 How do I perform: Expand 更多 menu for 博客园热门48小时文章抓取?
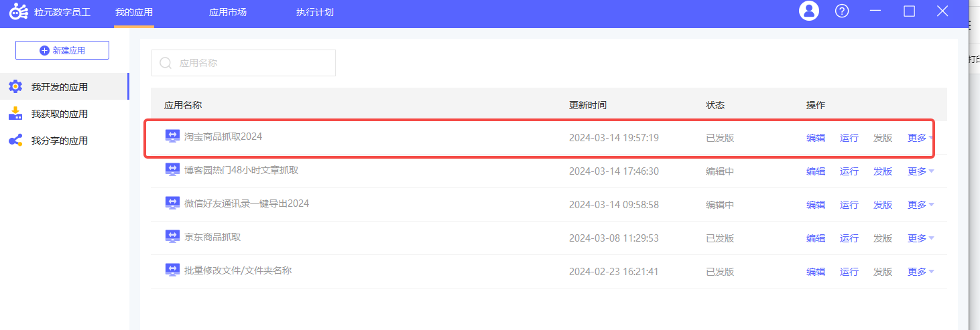tap(920, 171)
